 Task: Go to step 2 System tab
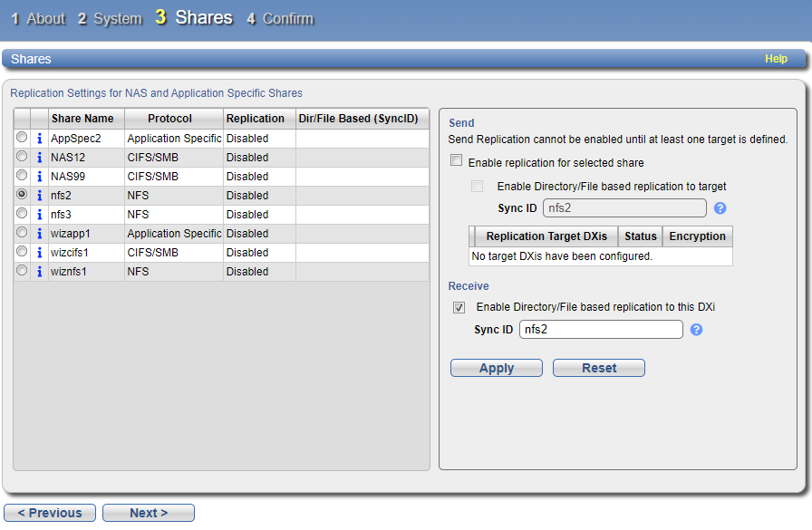point(110,18)
